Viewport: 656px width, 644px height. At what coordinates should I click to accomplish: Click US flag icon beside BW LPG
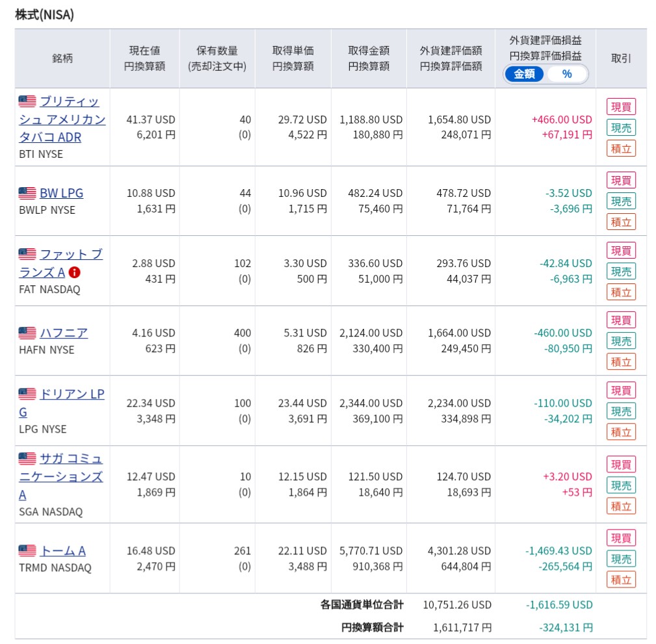[x=27, y=193]
